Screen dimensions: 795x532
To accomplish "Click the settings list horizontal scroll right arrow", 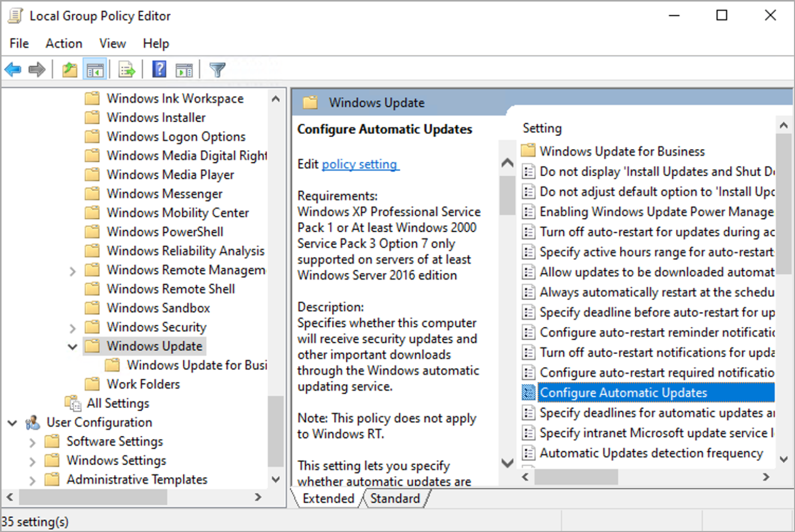I will tap(765, 477).
